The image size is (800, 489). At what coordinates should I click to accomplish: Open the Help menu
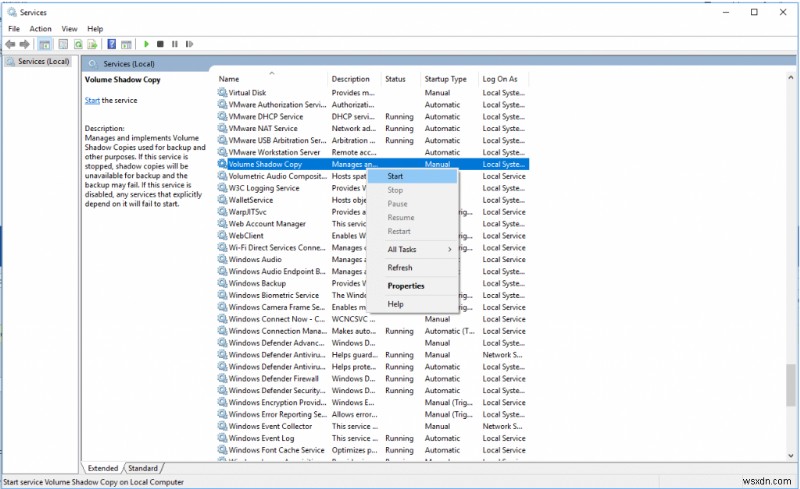pos(95,29)
